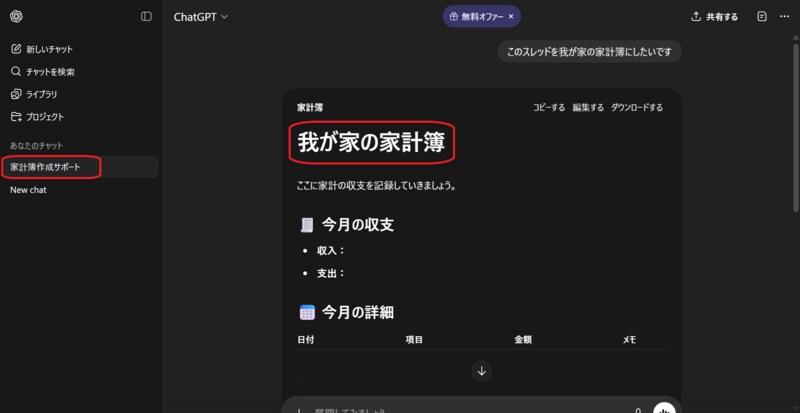The width and height of the screenshot is (800, 413).
Task: Open the canvas document icon in header
Action: pos(762,17)
